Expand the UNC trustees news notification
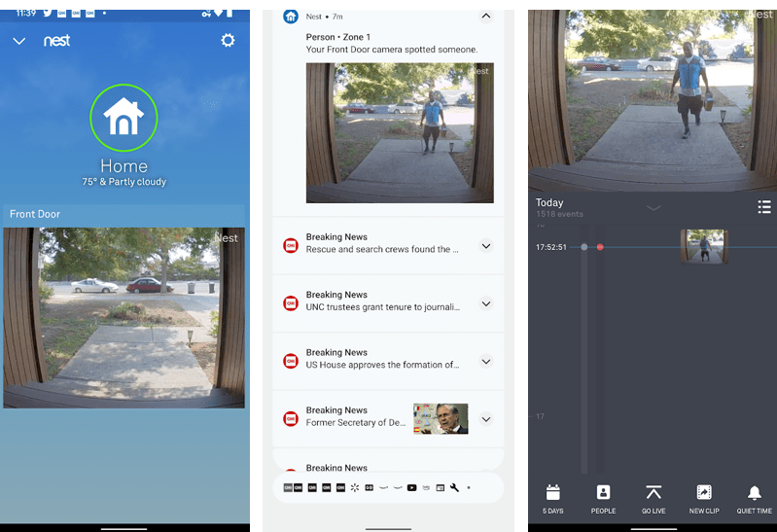The height and width of the screenshot is (532, 777). 486,303
